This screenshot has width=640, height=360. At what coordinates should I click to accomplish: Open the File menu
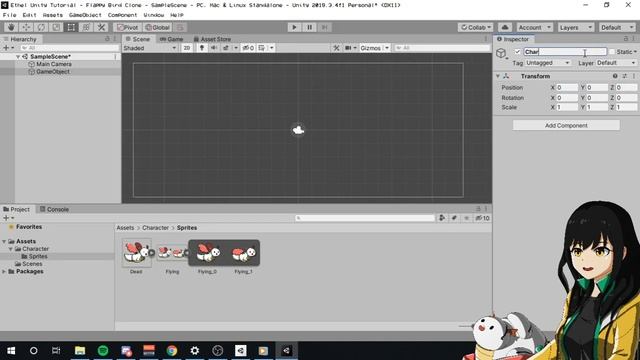(10, 15)
